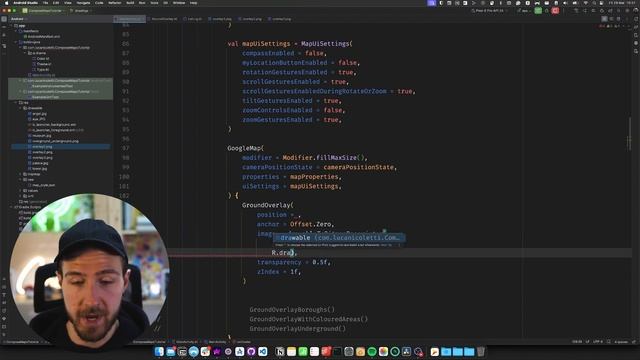Expand the xml folder

tap(21, 196)
